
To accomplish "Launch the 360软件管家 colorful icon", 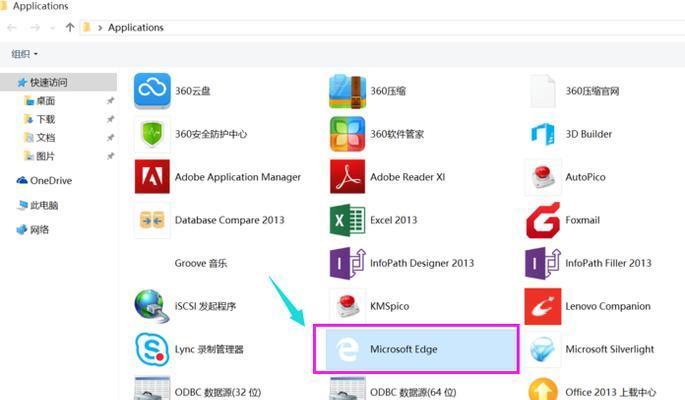I will pyautogui.click(x=347, y=134).
